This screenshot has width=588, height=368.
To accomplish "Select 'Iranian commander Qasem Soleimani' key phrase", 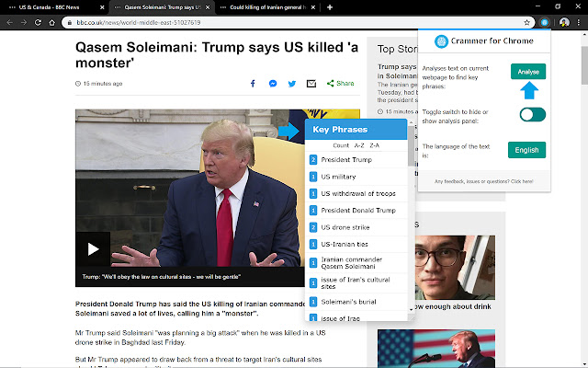I will tap(351, 263).
